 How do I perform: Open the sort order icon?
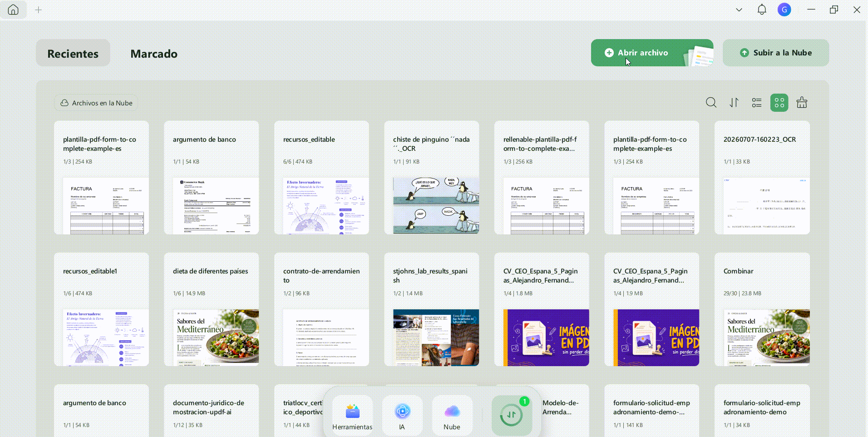point(734,103)
